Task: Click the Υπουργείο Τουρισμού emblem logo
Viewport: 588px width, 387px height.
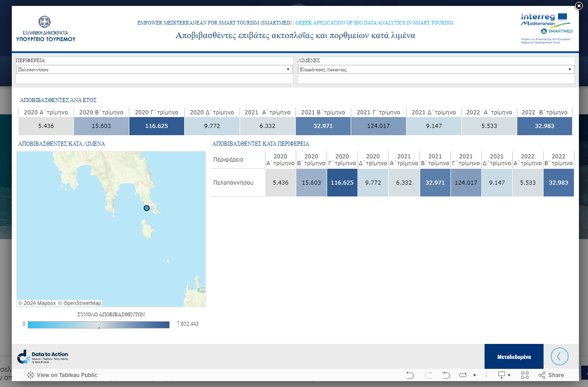Action: coord(45,29)
